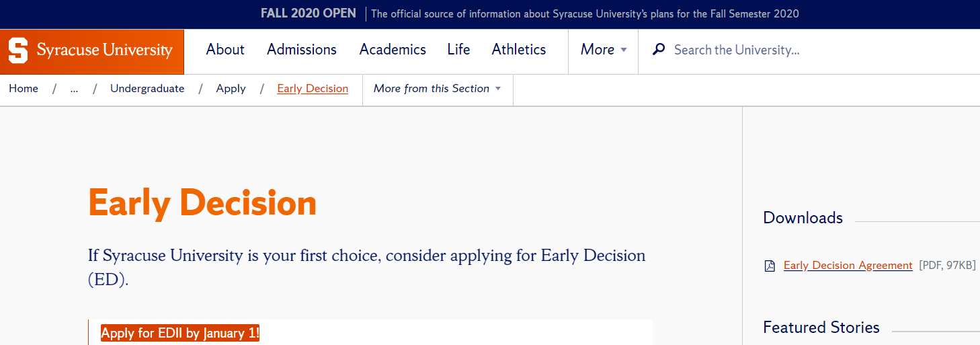The width and height of the screenshot is (980, 345).
Task: Expand the More navigation dropdown
Action: (603, 50)
